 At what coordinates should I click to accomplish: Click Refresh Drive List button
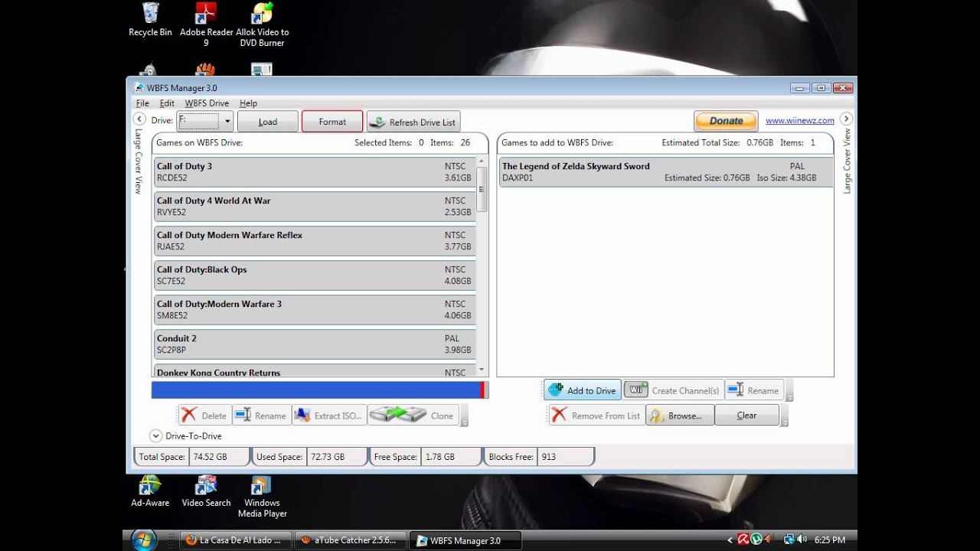coord(413,122)
